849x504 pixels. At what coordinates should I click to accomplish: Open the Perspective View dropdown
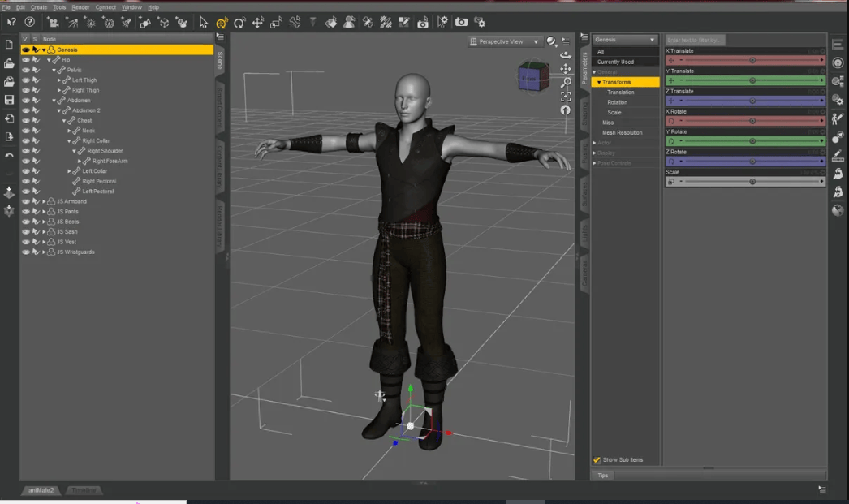point(505,41)
